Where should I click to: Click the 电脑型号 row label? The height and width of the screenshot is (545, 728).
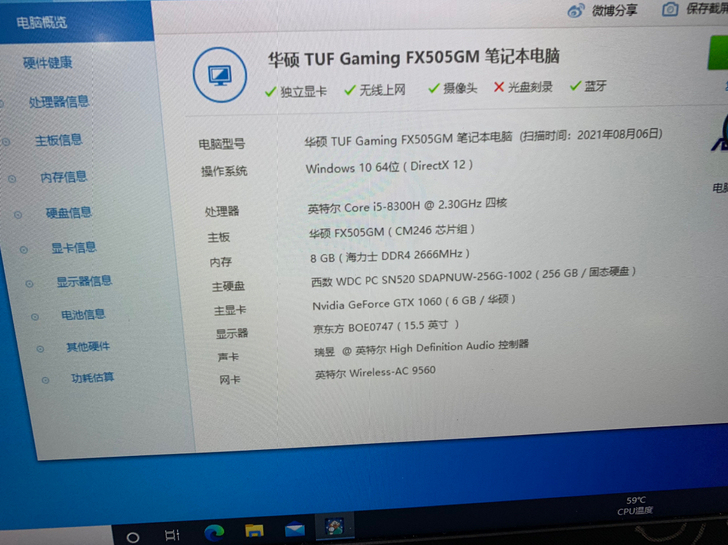coord(222,144)
